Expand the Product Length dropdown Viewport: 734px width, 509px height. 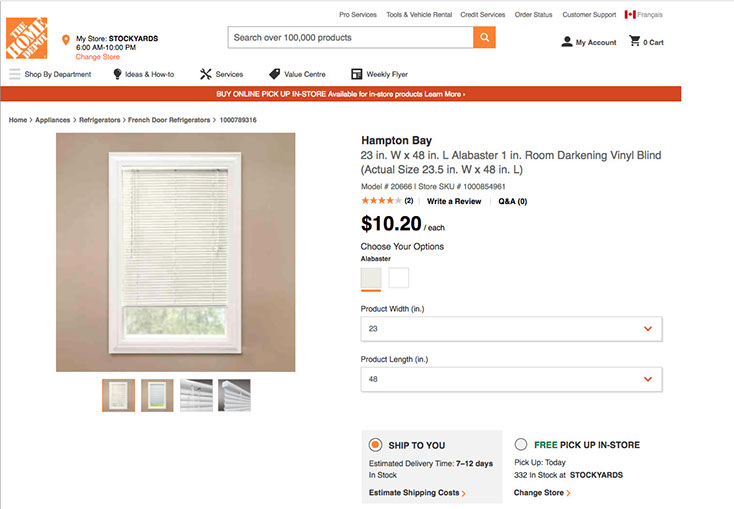[x=510, y=379]
